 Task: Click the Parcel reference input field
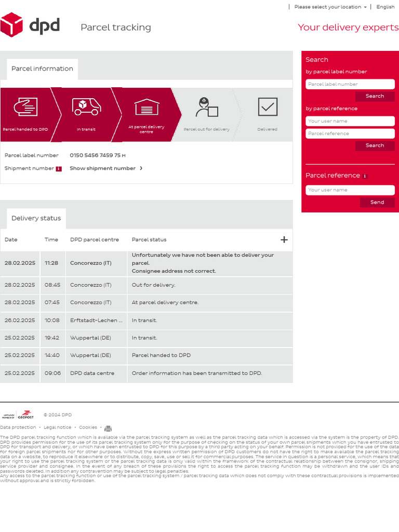pyautogui.click(x=350, y=134)
